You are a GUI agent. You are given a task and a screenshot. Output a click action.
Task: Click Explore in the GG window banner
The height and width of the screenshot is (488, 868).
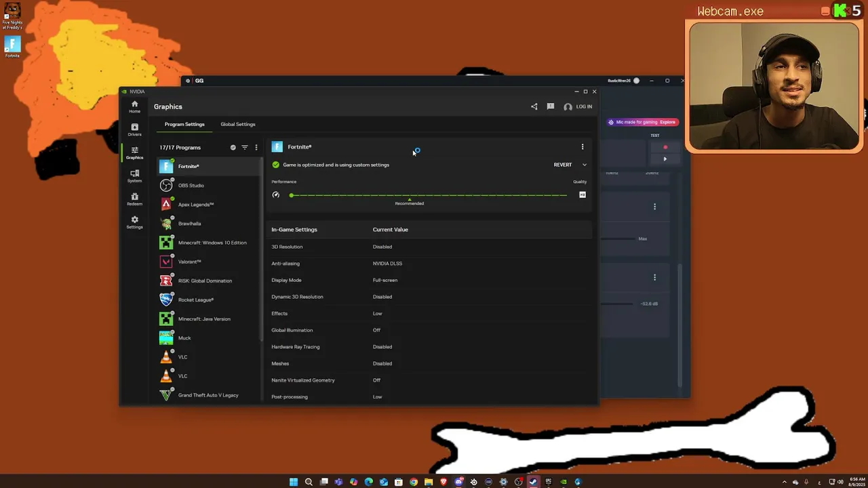pos(667,122)
